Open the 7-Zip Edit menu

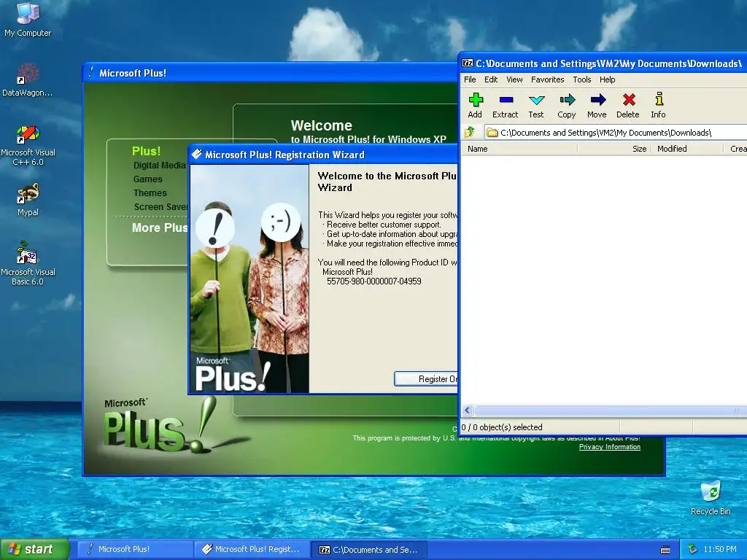(x=491, y=79)
